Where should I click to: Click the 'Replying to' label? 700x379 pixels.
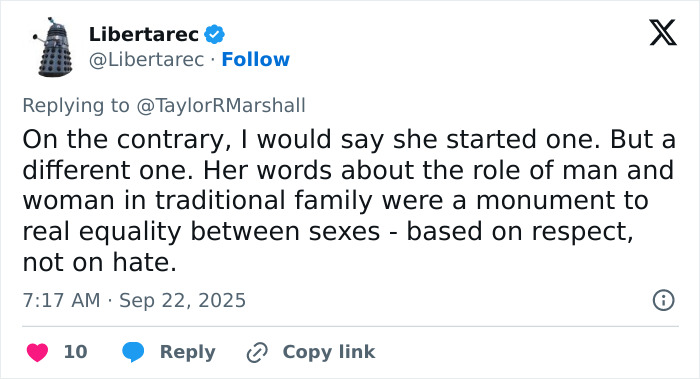[76, 106]
